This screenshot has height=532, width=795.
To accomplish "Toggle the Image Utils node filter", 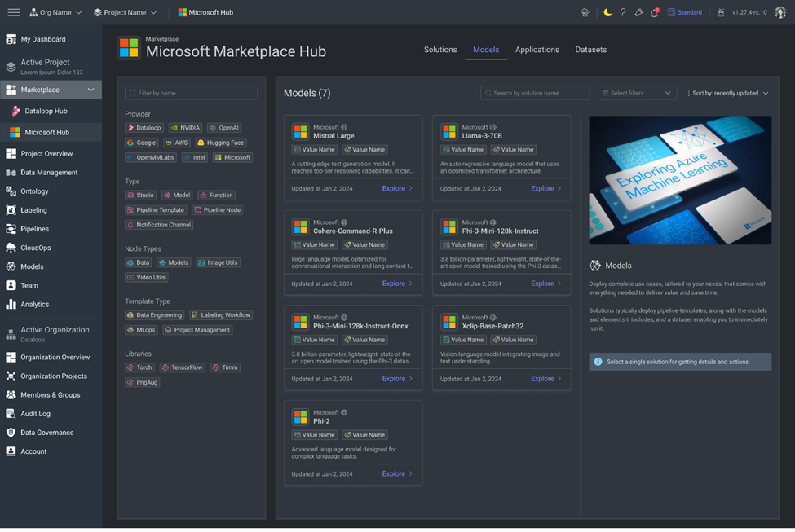I will coord(218,262).
